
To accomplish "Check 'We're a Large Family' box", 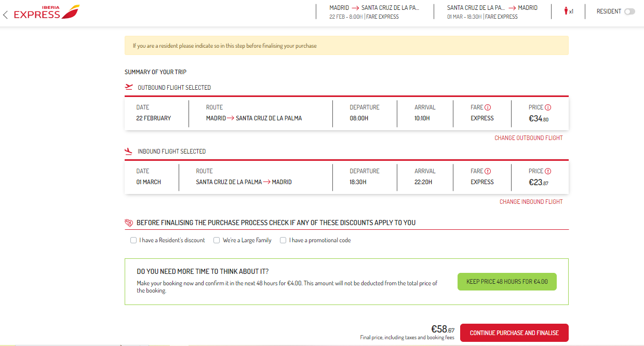I will pyautogui.click(x=217, y=240).
